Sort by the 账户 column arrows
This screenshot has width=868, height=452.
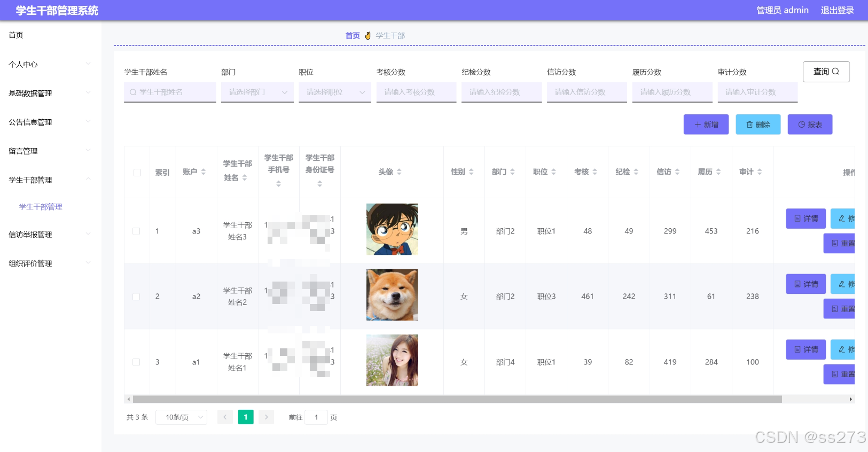(x=204, y=172)
